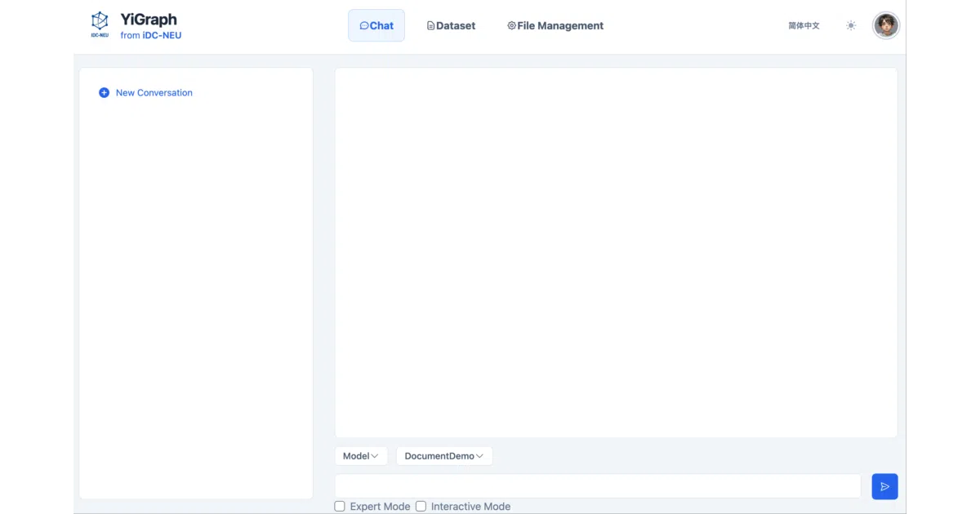980x514 pixels.
Task: Enable the Interactive Mode checkbox
Action: [421, 507]
